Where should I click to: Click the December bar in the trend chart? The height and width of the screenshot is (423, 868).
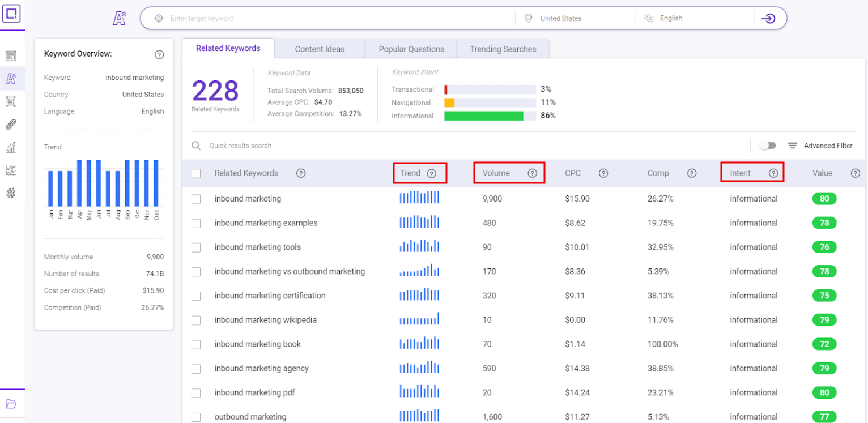coord(156,183)
